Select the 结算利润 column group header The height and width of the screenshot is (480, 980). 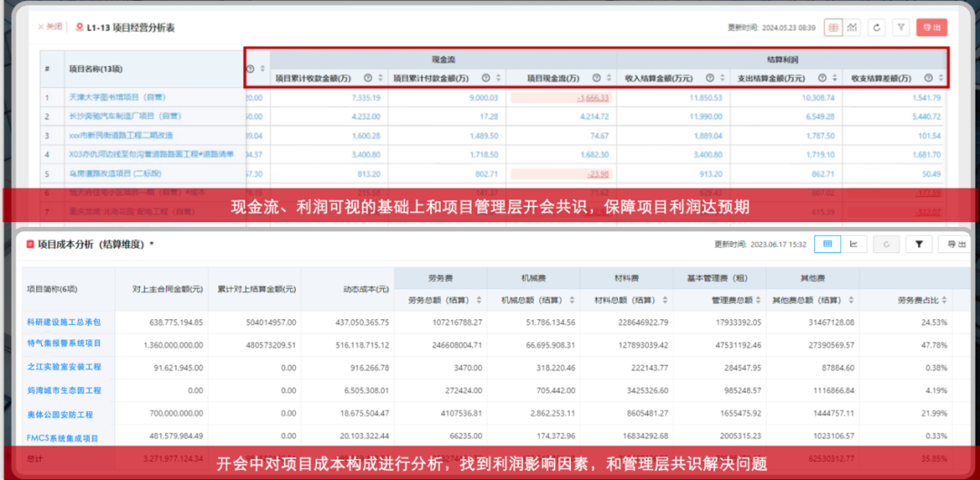[x=782, y=58]
